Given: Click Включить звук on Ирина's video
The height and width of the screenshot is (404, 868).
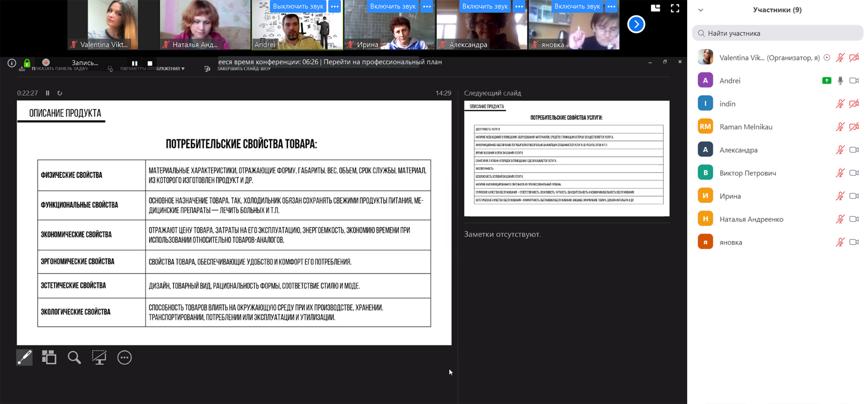Looking at the screenshot, I should click(392, 6).
